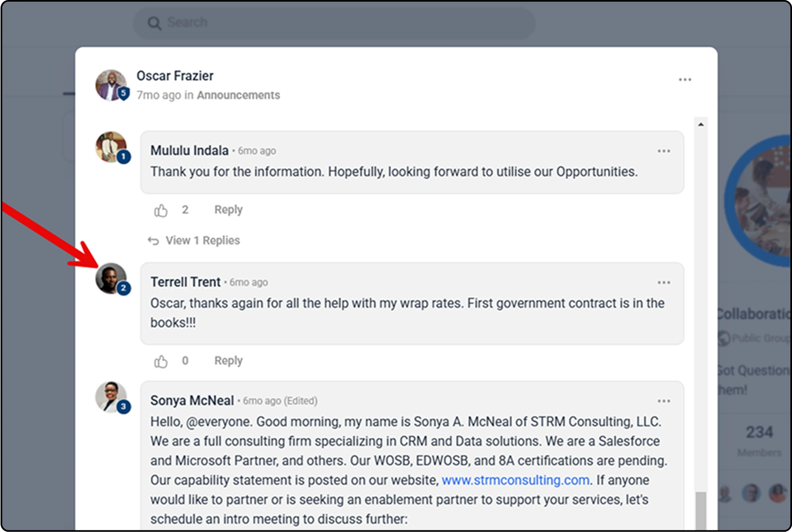Open Oscar Frazier's name link

pos(175,76)
